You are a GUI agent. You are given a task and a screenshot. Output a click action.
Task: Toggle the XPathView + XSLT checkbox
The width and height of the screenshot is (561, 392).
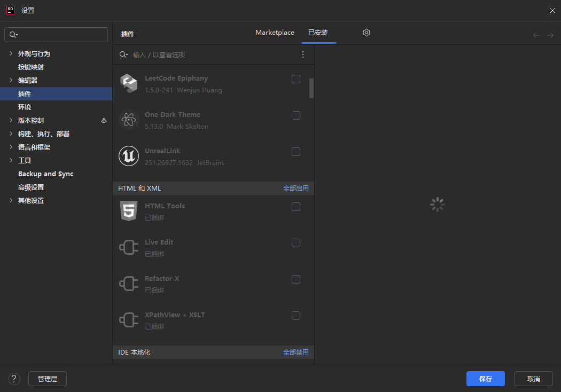point(296,316)
